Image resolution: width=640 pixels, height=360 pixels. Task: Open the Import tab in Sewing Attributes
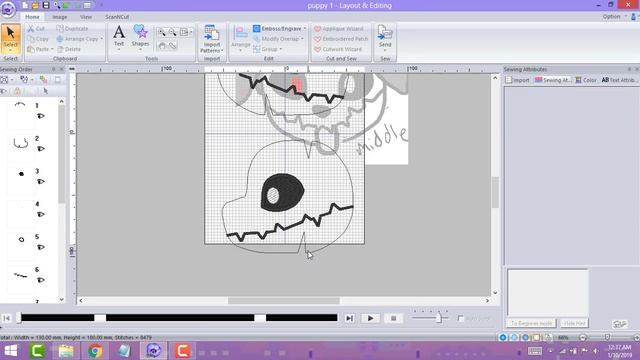click(x=517, y=80)
